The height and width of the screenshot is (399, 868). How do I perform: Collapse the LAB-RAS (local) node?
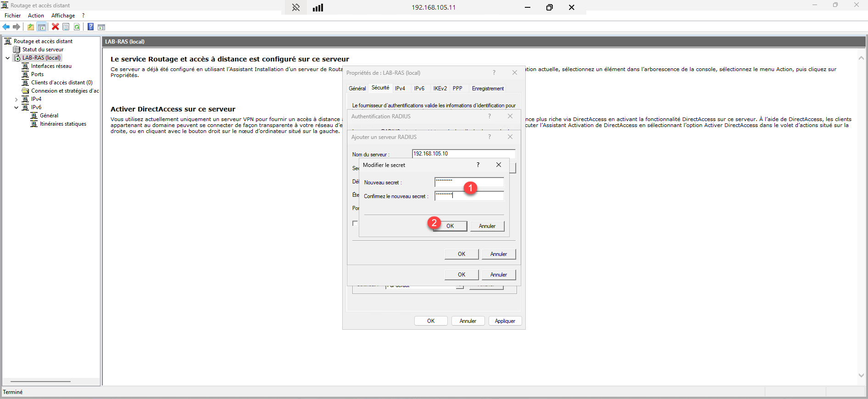[x=8, y=58]
